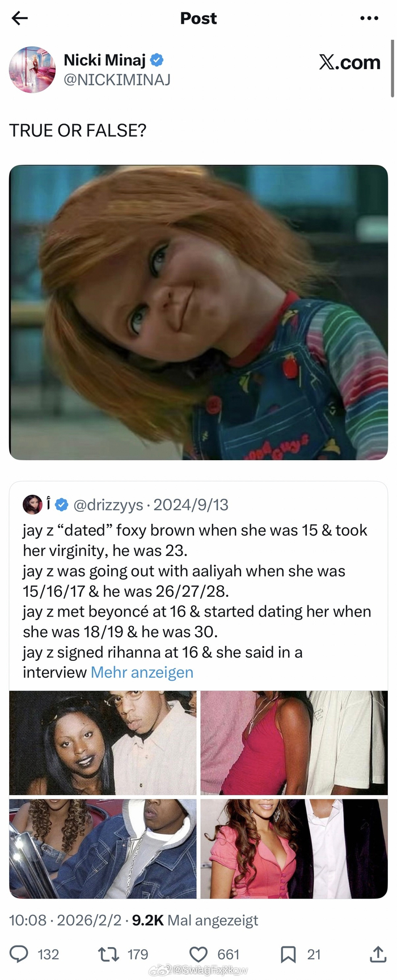Tap the repost arrows icon
Screen dimensions: 397x980
108,954
